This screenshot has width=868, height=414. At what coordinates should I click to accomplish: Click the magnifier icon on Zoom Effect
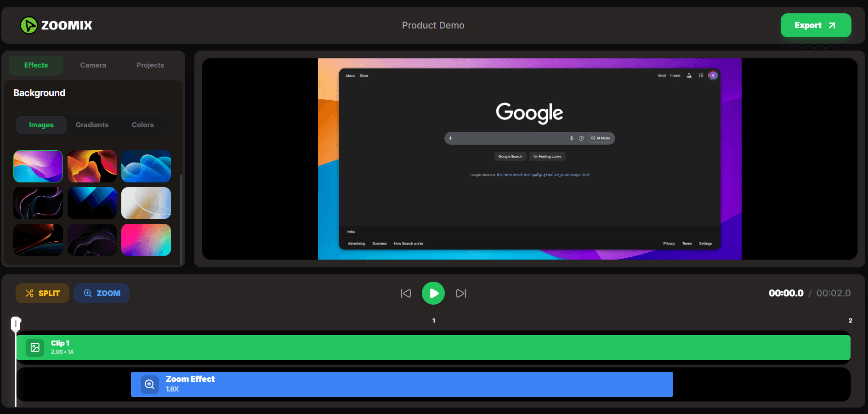pyautogui.click(x=150, y=384)
